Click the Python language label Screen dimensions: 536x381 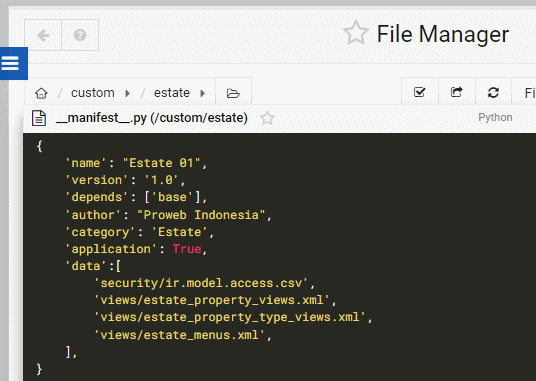coord(495,118)
